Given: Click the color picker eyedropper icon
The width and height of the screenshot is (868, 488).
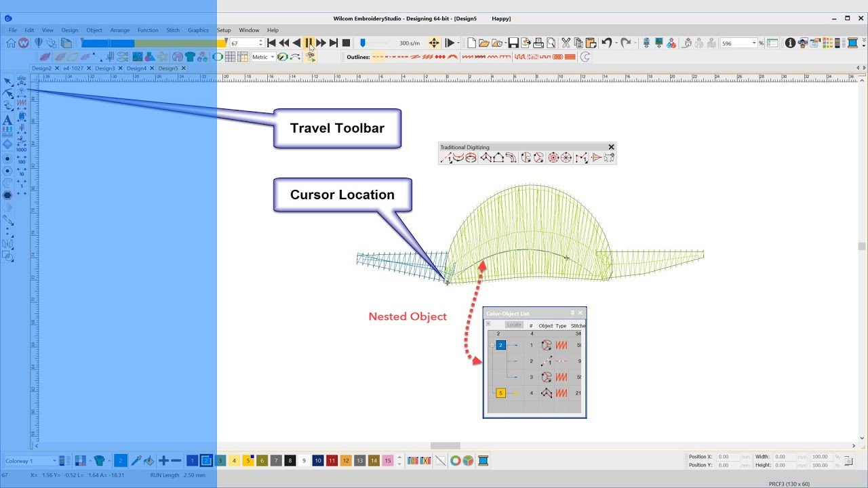Looking at the screenshot, I should [x=136, y=461].
